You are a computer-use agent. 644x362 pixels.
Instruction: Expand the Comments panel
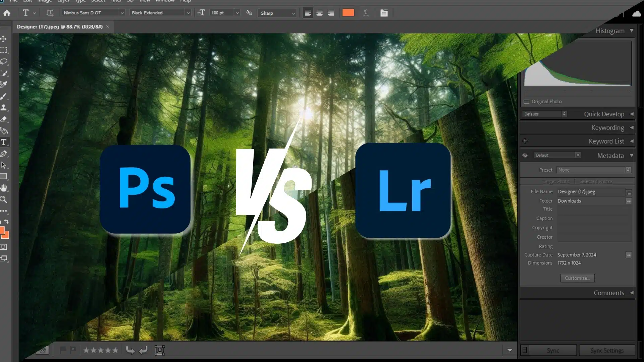(632, 293)
